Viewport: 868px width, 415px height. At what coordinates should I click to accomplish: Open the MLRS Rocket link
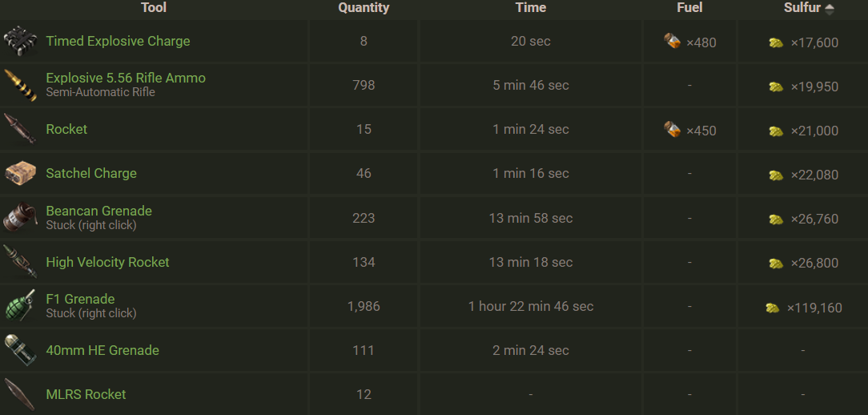(x=86, y=394)
